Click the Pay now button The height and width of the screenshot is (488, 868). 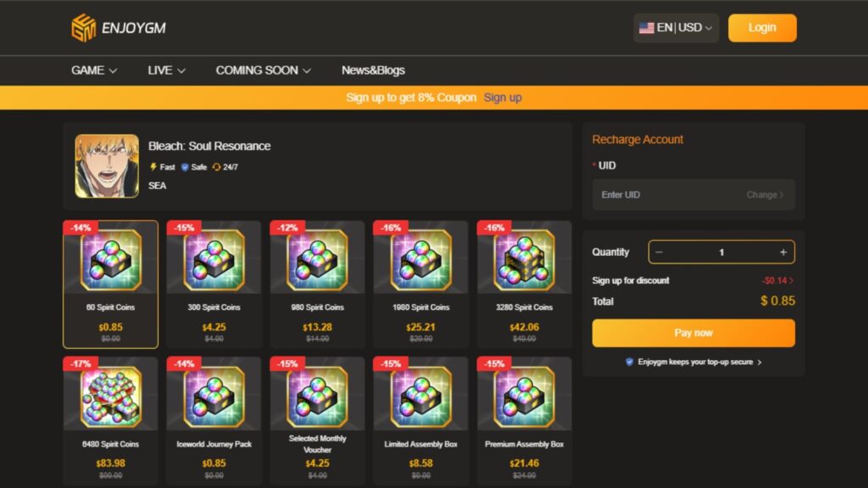[x=693, y=333]
